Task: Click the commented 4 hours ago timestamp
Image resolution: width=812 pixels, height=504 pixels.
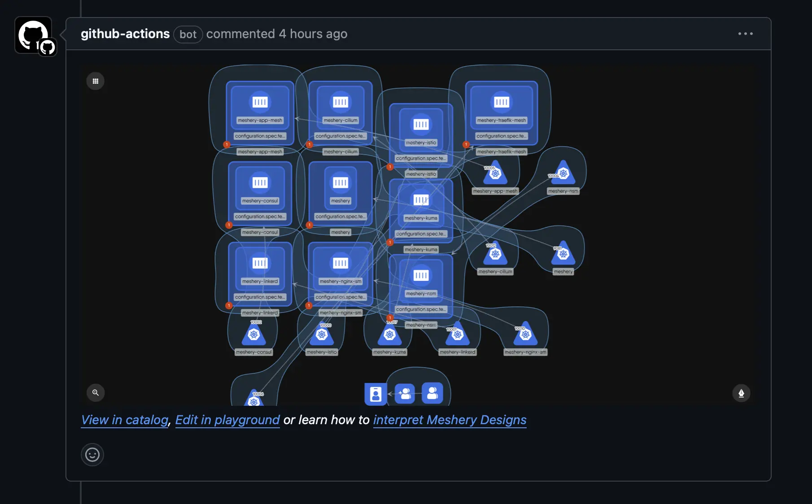Action: pyautogui.click(x=277, y=34)
